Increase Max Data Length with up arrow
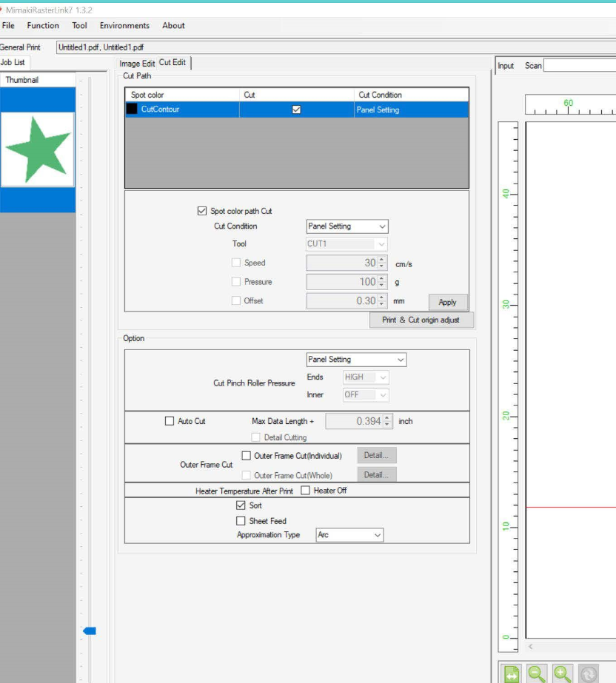616x683 pixels. (387, 418)
